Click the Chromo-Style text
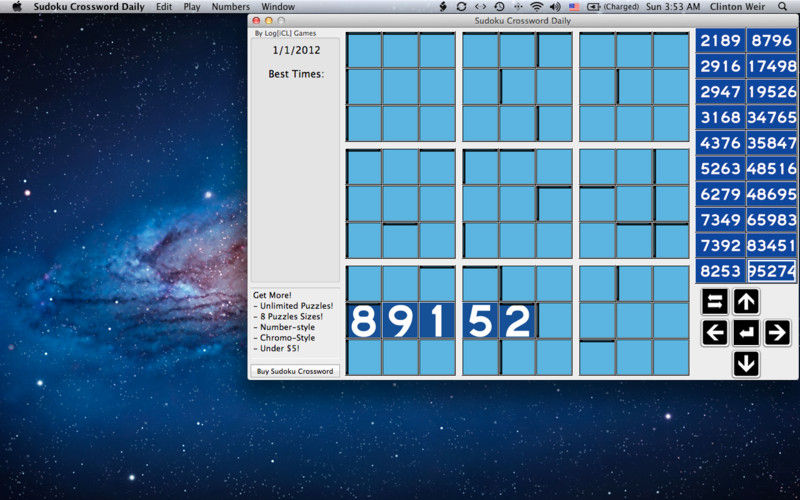The width and height of the screenshot is (800, 500). click(x=284, y=338)
